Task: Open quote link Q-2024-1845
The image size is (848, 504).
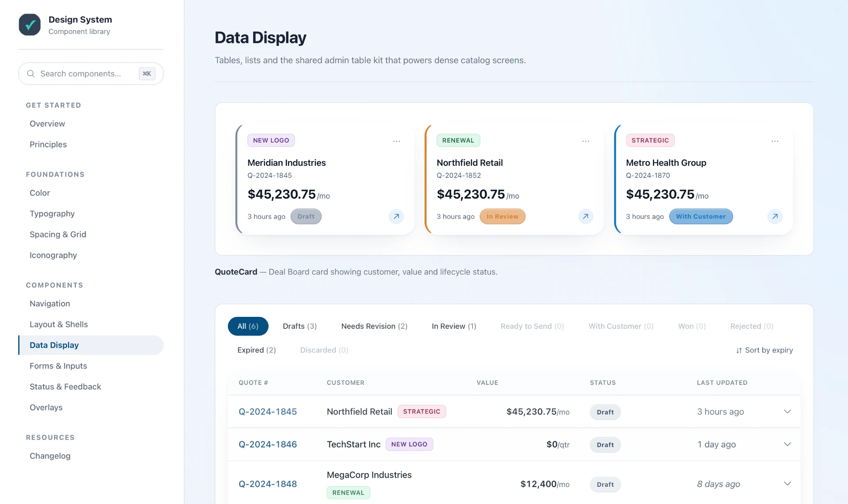Action: click(268, 412)
